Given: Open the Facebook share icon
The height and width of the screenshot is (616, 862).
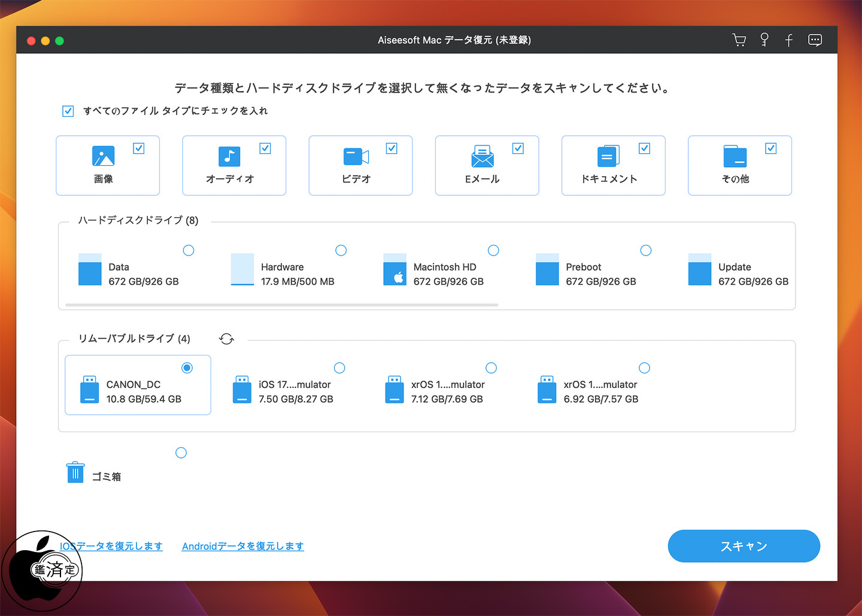Looking at the screenshot, I should tap(789, 40).
